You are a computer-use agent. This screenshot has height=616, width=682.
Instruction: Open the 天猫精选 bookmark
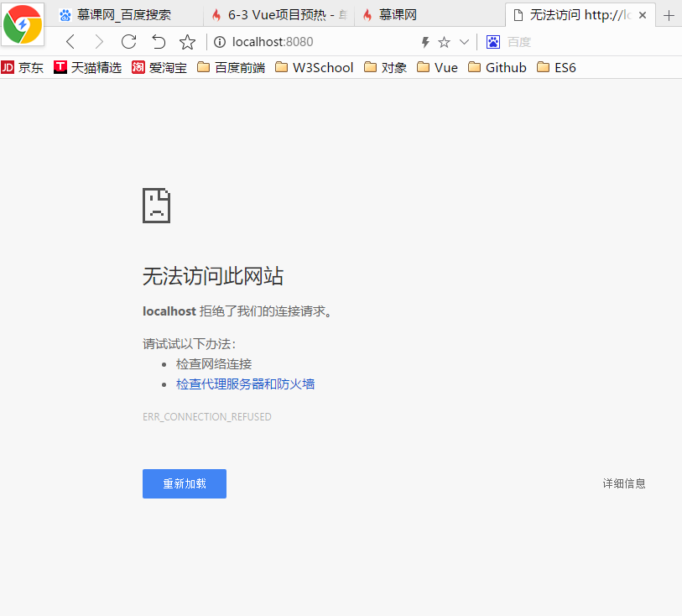point(80,67)
